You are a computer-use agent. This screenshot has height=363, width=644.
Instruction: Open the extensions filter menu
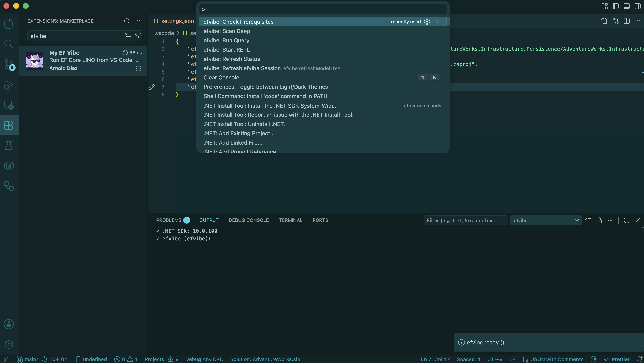click(138, 36)
